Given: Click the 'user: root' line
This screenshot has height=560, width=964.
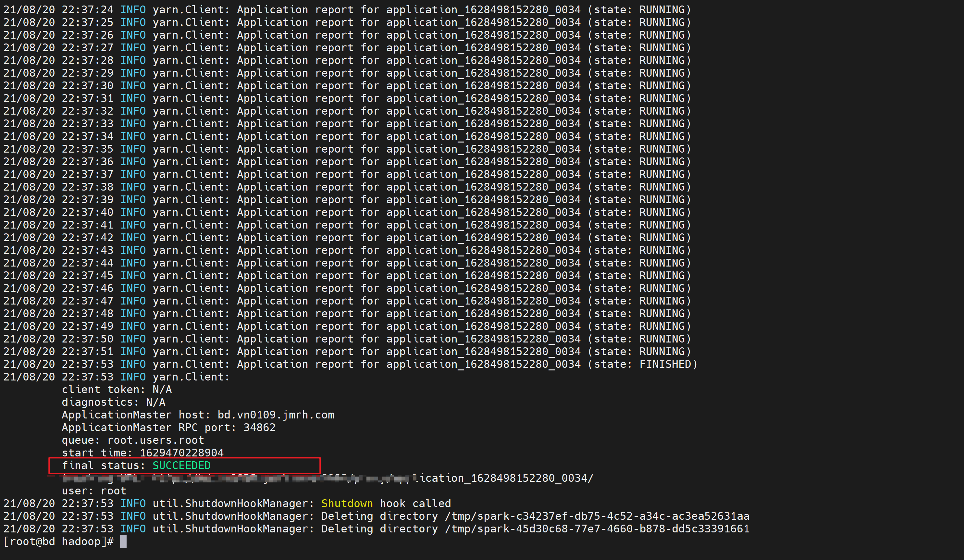Looking at the screenshot, I should 94,491.
